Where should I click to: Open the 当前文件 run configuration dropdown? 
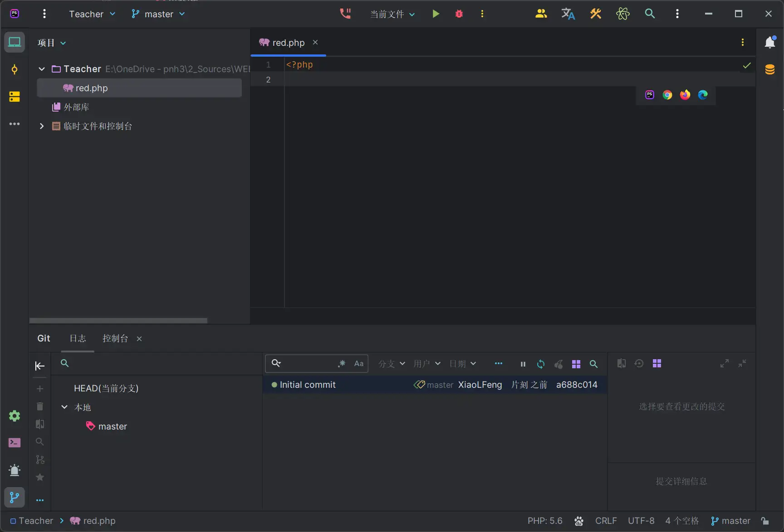pyautogui.click(x=392, y=14)
